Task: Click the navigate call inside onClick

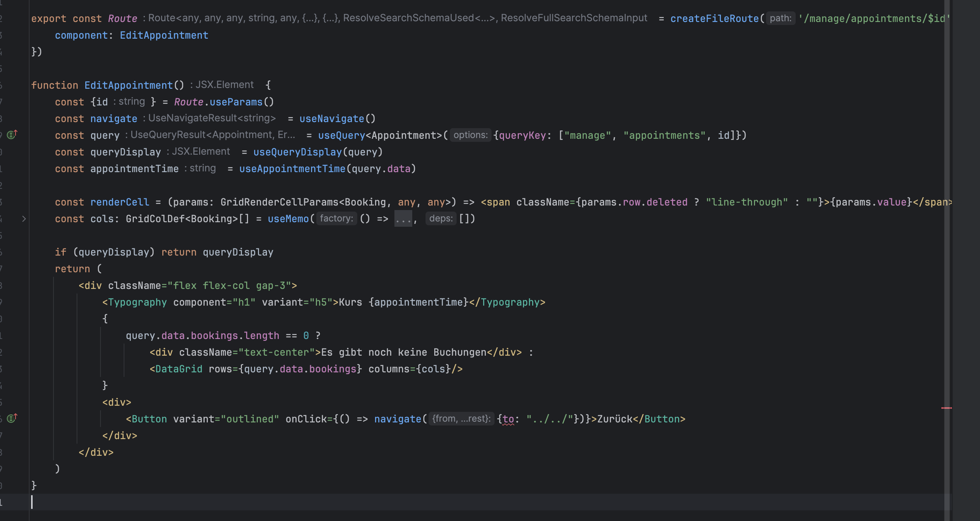Action: (x=398, y=419)
